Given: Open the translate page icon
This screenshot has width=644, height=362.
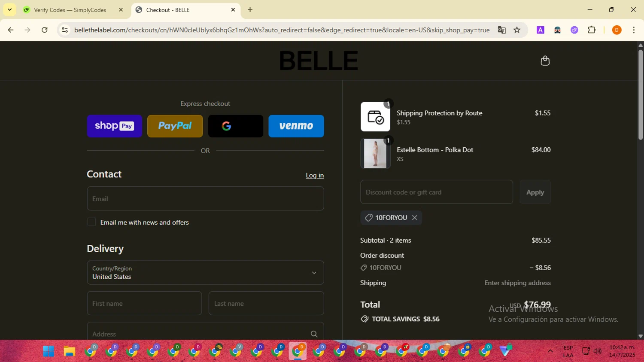Looking at the screenshot, I should click(501, 30).
